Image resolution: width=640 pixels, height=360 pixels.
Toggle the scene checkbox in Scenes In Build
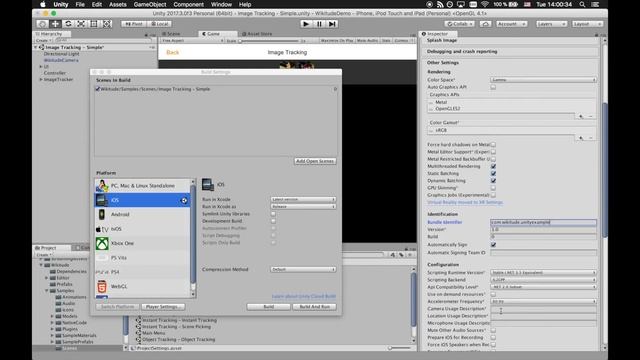(x=98, y=89)
